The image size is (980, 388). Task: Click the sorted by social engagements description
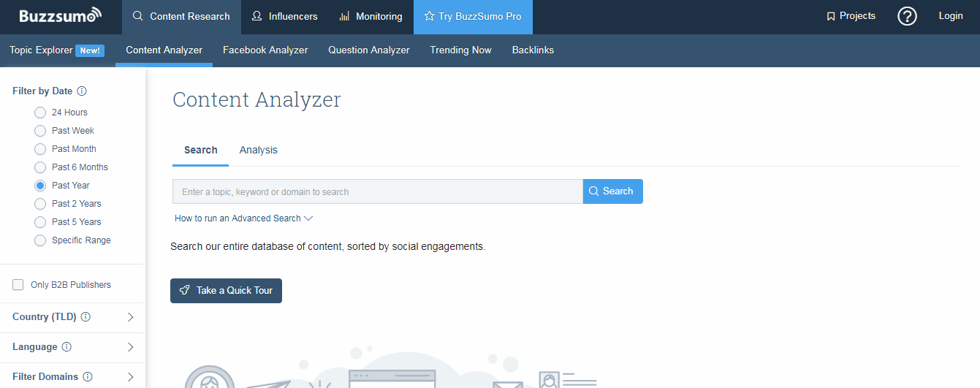(327, 247)
